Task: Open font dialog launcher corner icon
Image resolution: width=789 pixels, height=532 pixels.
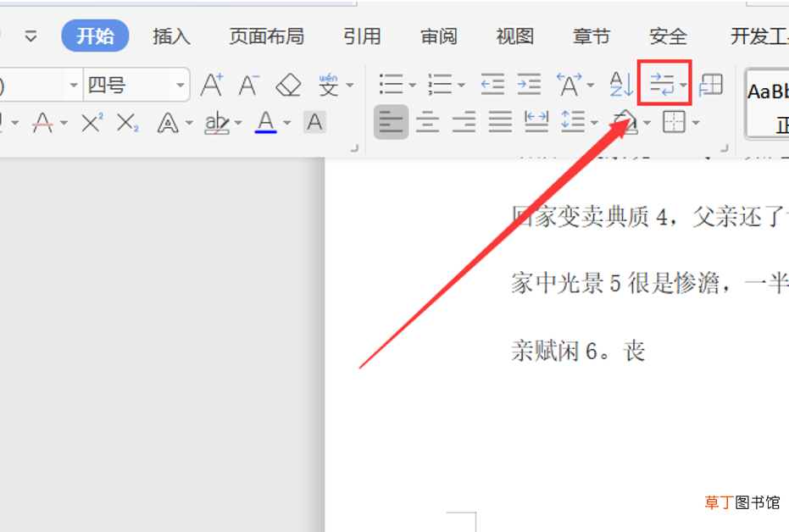Action: click(x=355, y=148)
